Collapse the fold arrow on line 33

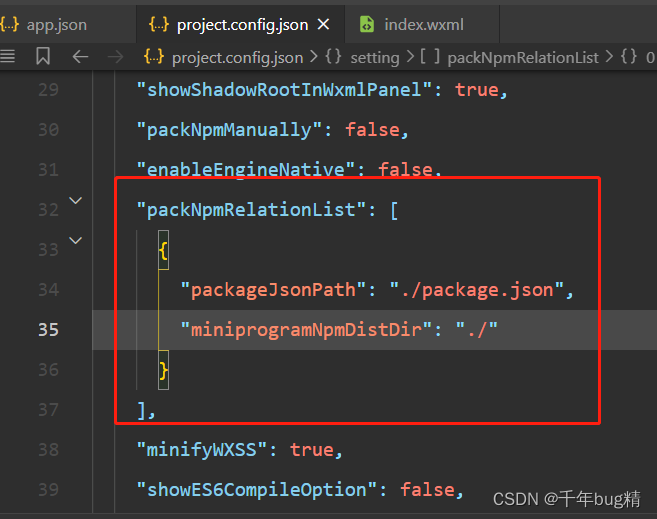click(75, 240)
